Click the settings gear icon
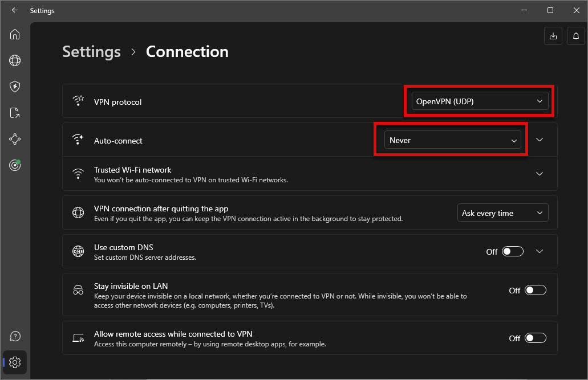This screenshot has height=380, width=588. (x=15, y=362)
